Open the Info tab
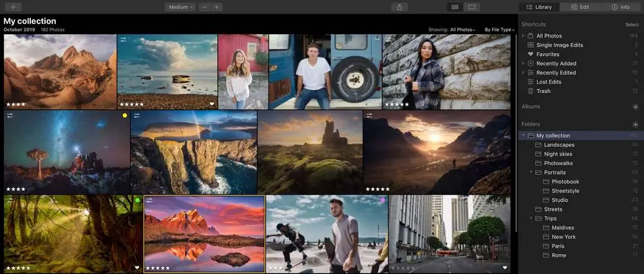644x274 pixels. coord(620,7)
